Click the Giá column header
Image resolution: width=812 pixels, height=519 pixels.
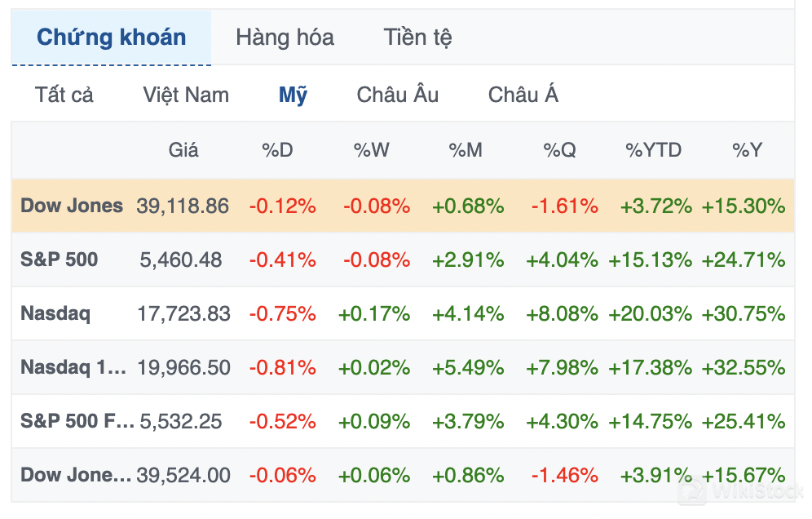tap(183, 150)
